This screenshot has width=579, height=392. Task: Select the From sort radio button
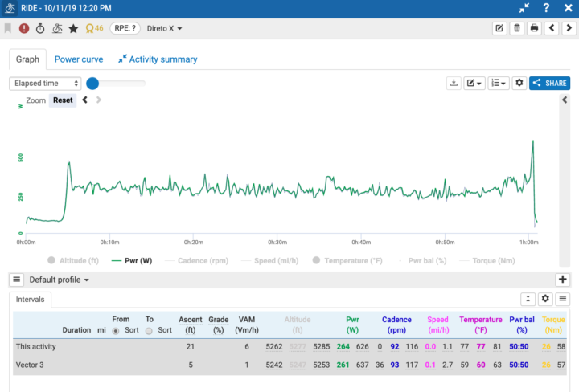coord(117,330)
